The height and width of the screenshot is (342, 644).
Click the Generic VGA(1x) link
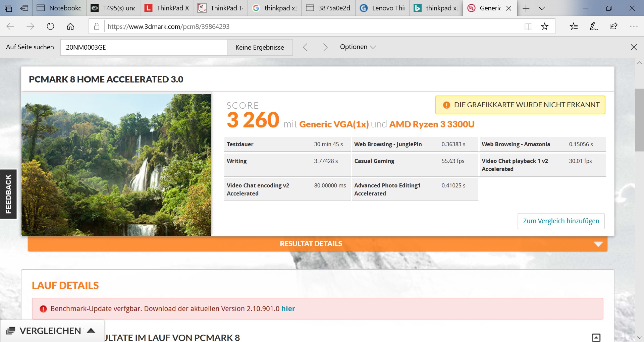pos(334,124)
